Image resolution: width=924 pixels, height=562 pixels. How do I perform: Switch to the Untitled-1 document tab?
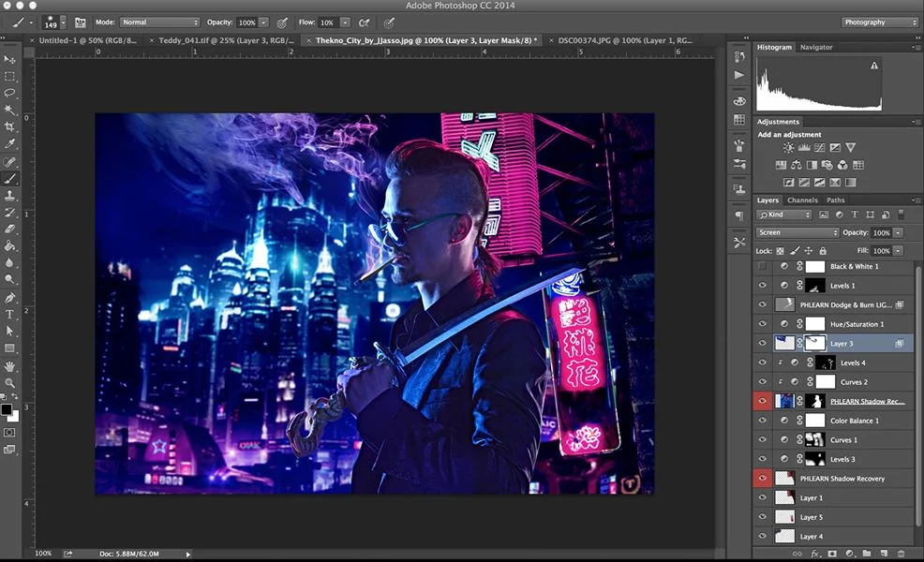pyautogui.click(x=87, y=40)
